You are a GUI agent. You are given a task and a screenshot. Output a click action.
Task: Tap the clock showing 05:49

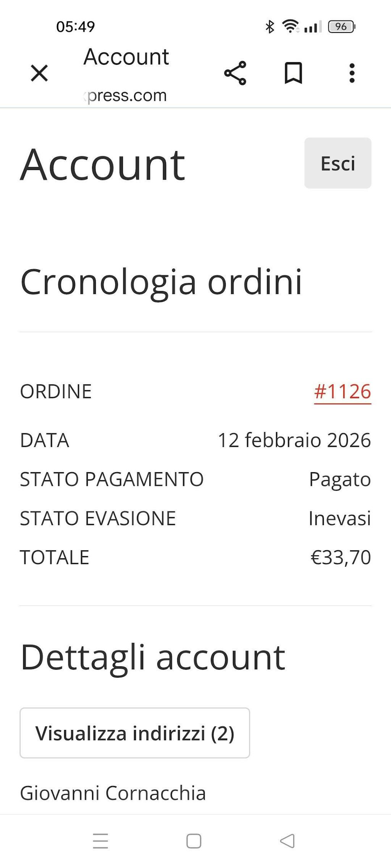click(76, 27)
